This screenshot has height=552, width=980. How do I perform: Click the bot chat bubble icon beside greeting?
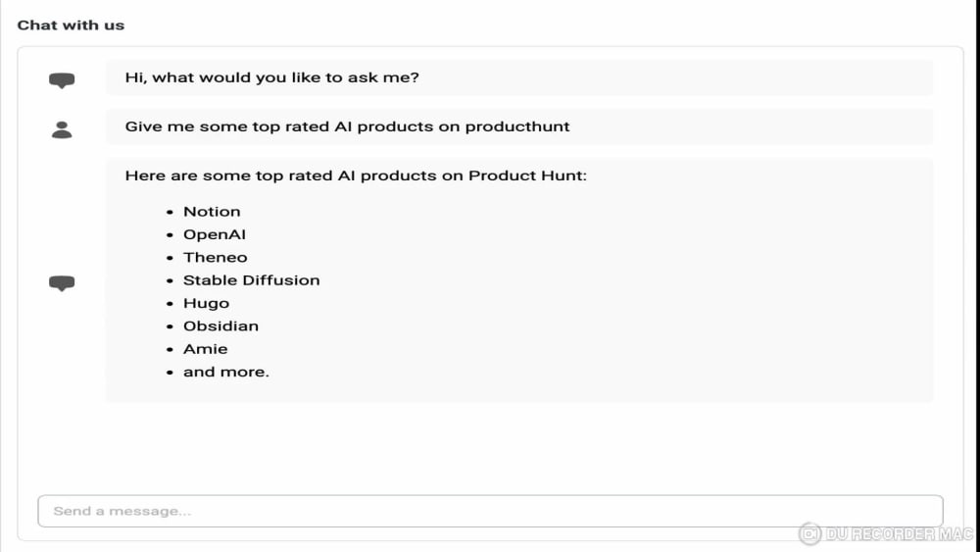click(62, 80)
